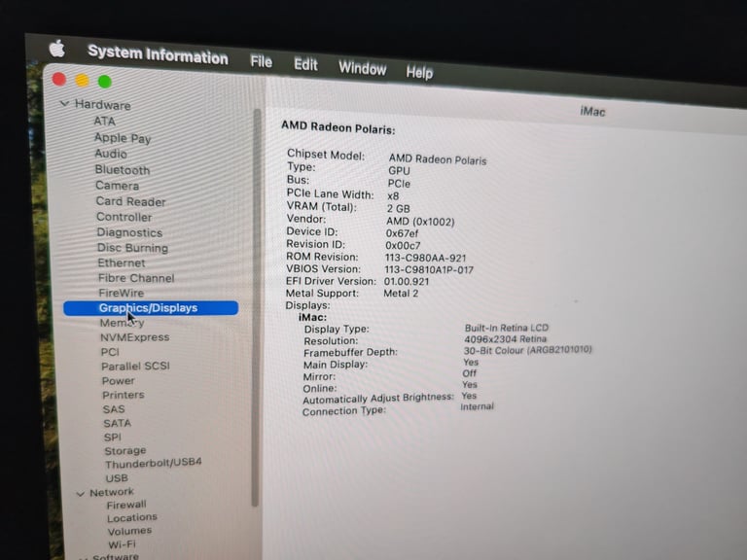747x560 pixels.
Task: Click the Display Type Built-In Retina LCD
Action: click(x=507, y=328)
